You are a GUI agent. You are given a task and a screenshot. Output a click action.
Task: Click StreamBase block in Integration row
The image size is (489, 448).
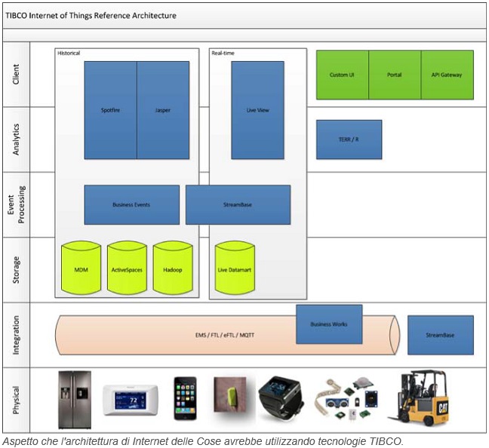click(441, 335)
